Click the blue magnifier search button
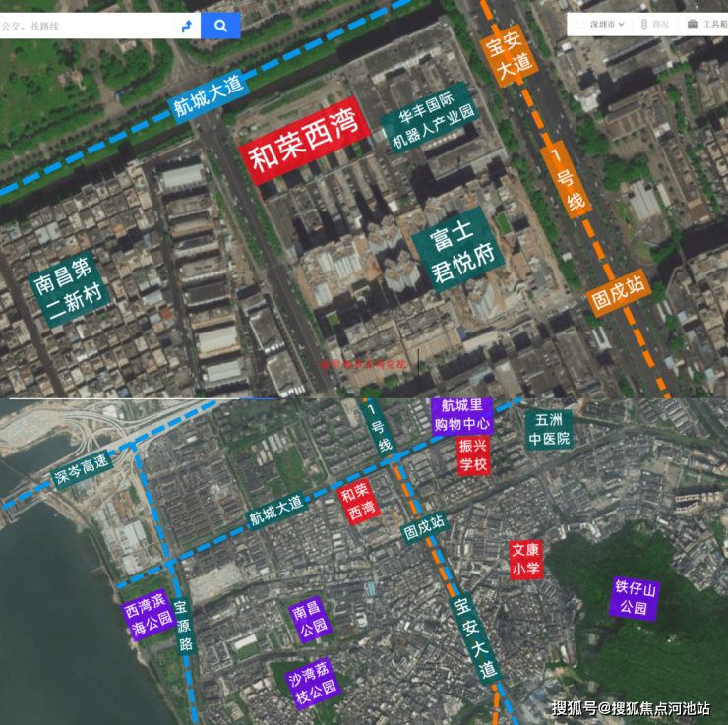This screenshot has height=725, width=728. pyautogui.click(x=220, y=26)
